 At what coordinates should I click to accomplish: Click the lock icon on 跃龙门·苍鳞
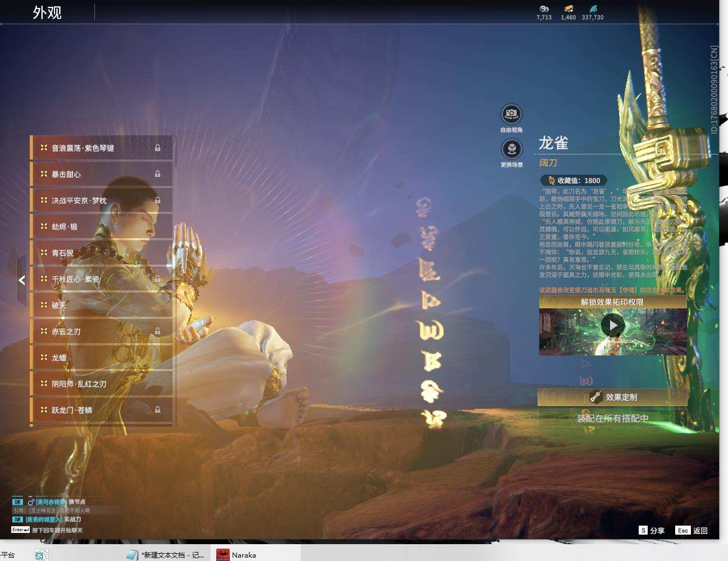point(158,410)
